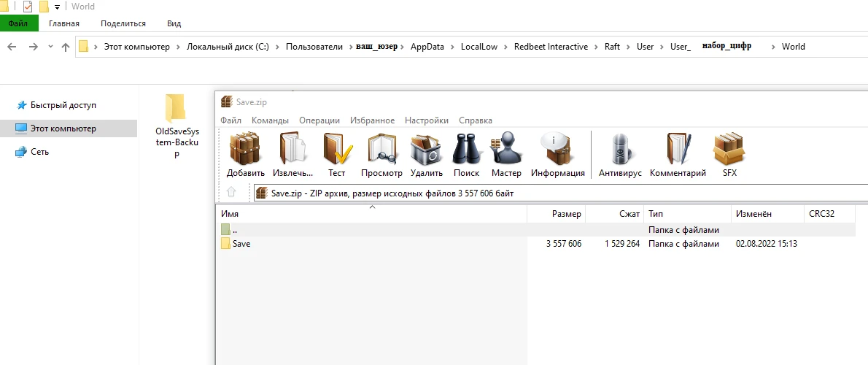Click WinRAR archive path field
Screen dimensions: 868x365
pyautogui.click(x=560, y=193)
